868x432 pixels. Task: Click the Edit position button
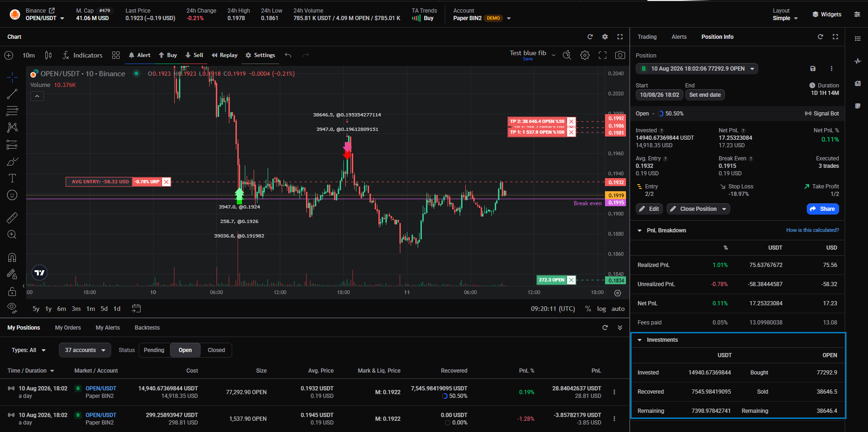tap(649, 209)
